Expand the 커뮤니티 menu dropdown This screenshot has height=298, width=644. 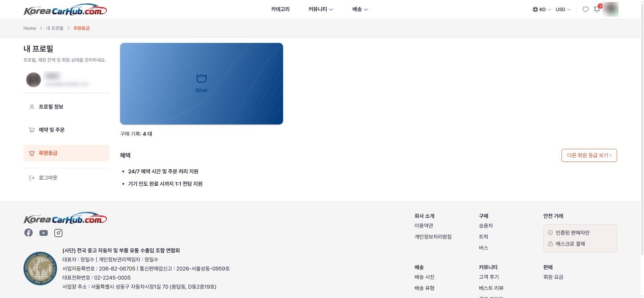pos(320,9)
